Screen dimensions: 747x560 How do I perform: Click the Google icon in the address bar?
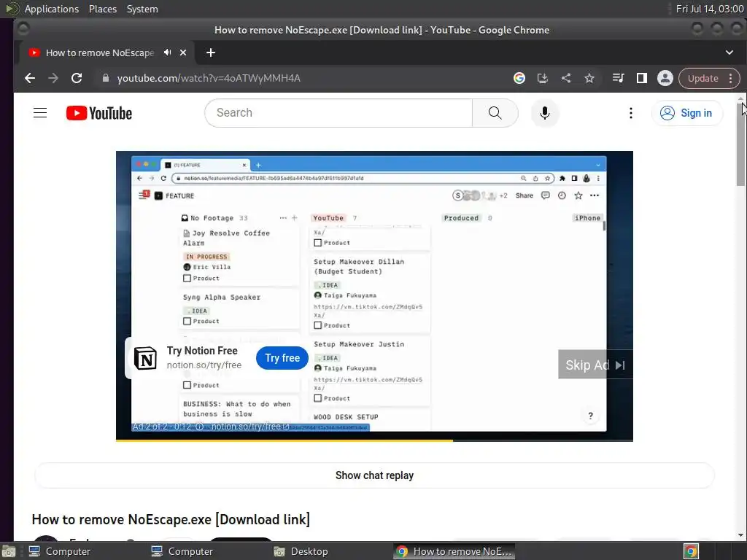point(519,78)
